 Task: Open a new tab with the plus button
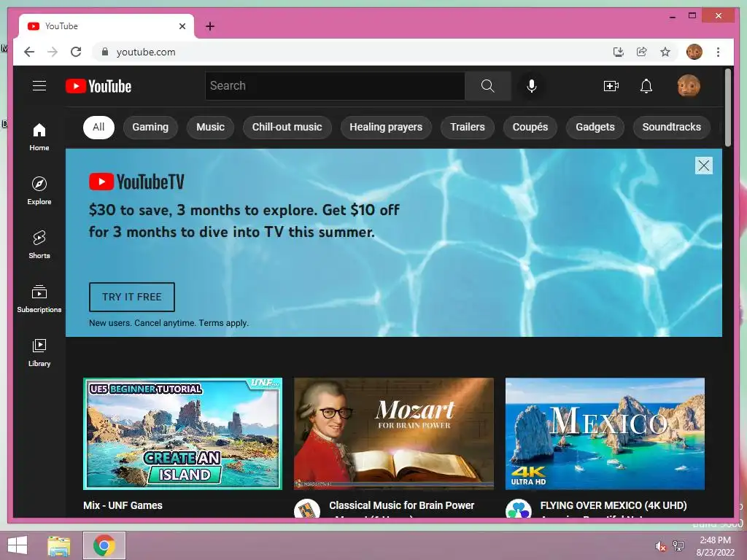[210, 26]
